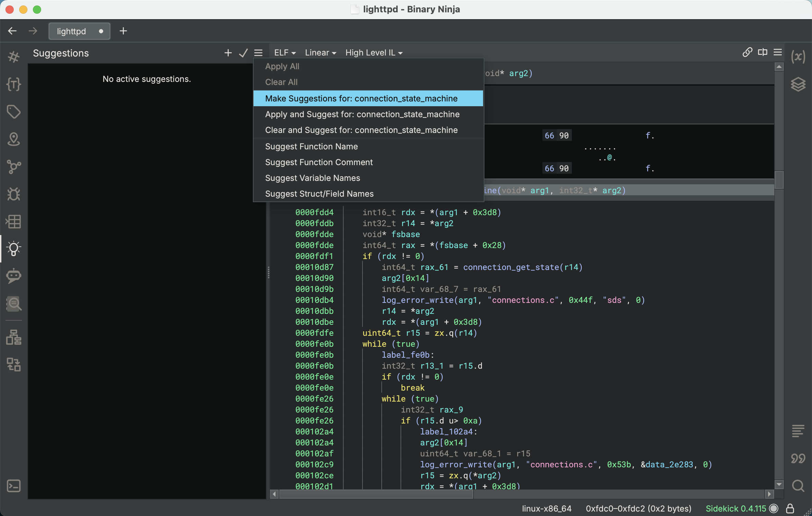This screenshot has width=812, height=516.
Task: Select Make Suggestions for connection_state_machine
Action: [x=361, y=98]
